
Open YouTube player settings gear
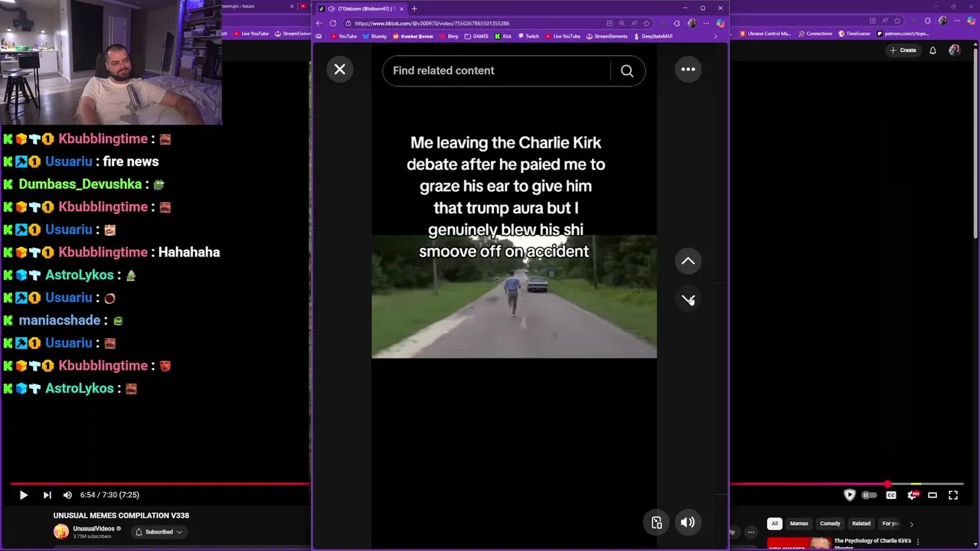click(x=912, y=495)
